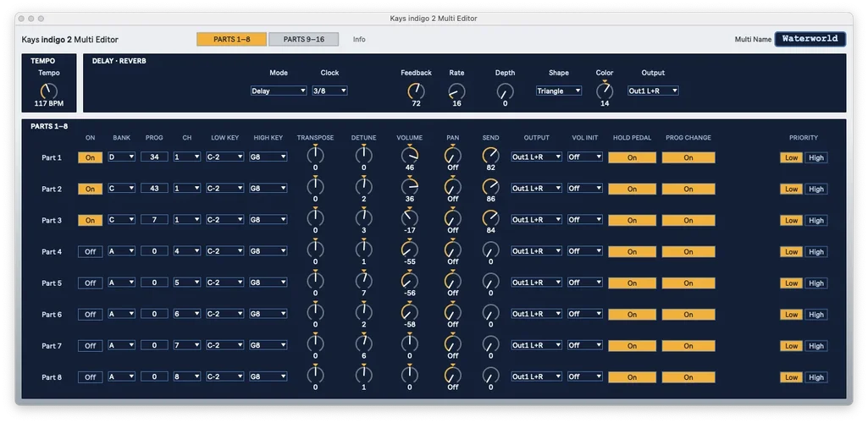The image size is (868, 423).
Task: Toggle Part 4 Hold Pedal button
Action: point(633,251)
